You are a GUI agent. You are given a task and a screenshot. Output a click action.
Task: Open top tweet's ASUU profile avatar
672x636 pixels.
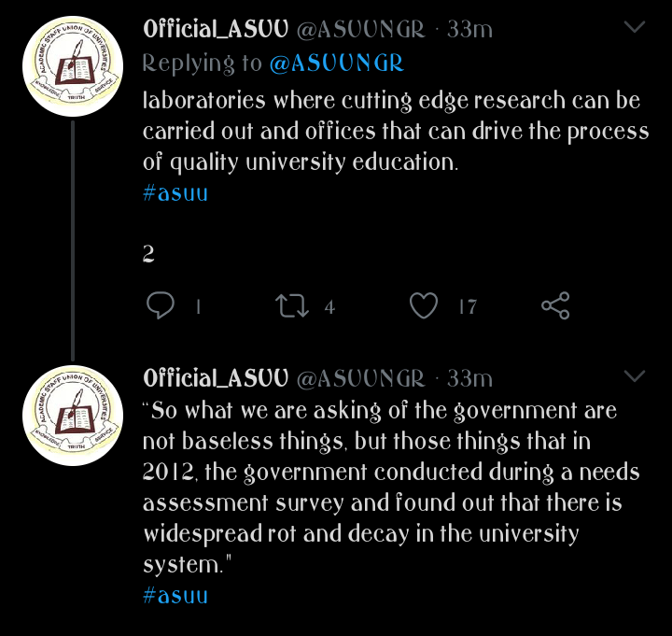(x=73, y=66)
